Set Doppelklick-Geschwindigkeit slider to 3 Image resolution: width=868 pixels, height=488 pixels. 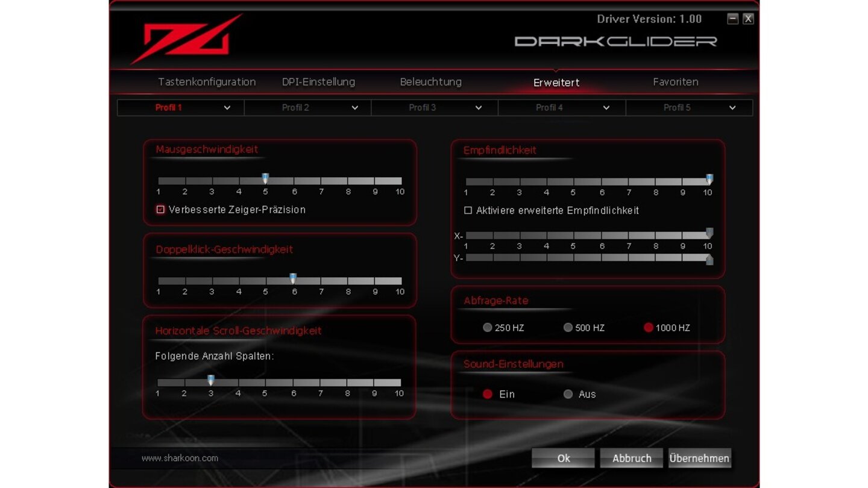click(x=212, y=281)
